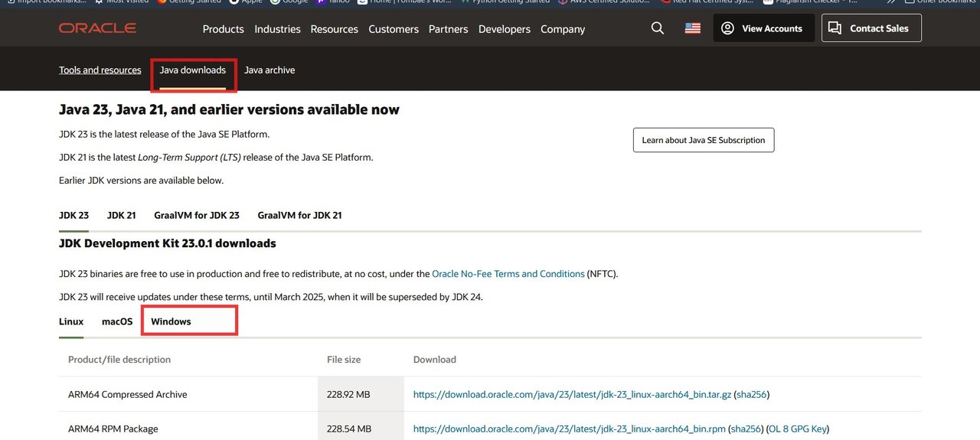This screenshot has height=440, width=980.
Task: Click the 'ARM64 Compressed Archive' row label
Action: click(128, 395)
